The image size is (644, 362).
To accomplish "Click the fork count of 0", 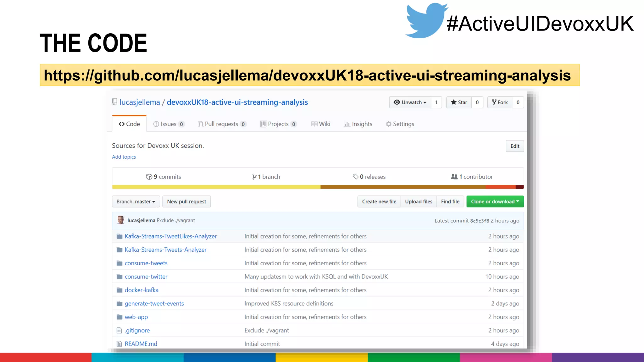I will pos(518,102).
